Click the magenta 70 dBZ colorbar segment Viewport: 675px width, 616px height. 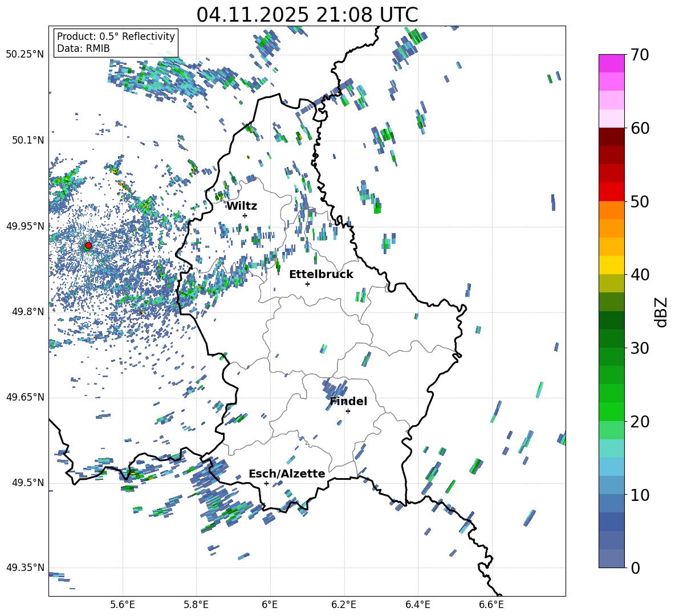click(x=611, y=63)
